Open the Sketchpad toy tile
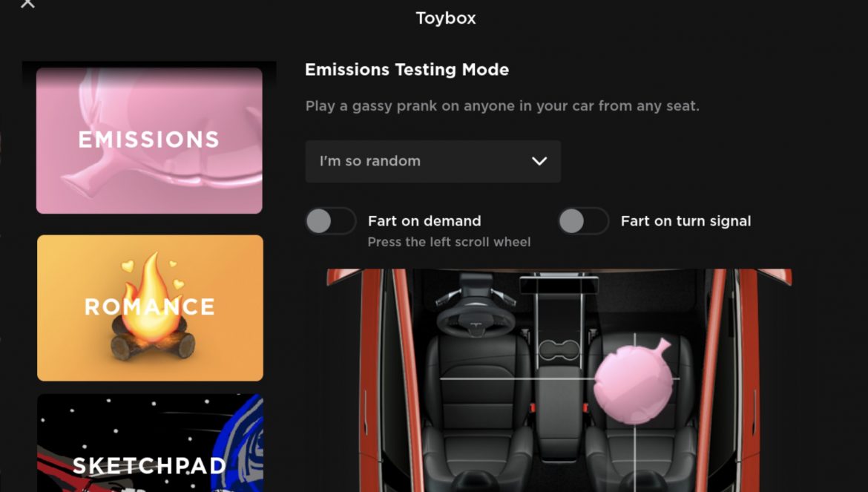868x492 pixels. coord(150,443)
